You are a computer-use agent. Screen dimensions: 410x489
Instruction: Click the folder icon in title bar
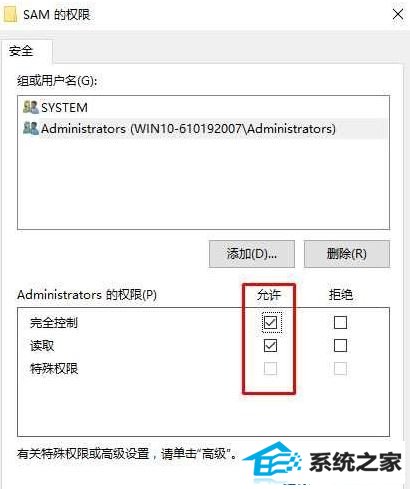[x=9, y=15]
